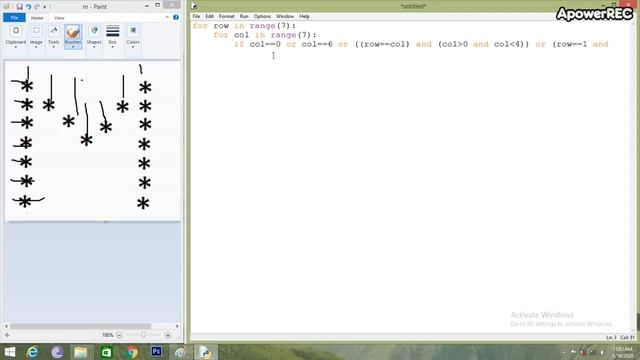The width and height of the screenshot is (640, 360).
Task: Expand the Image group in Paint
Action: pos(36,37)
